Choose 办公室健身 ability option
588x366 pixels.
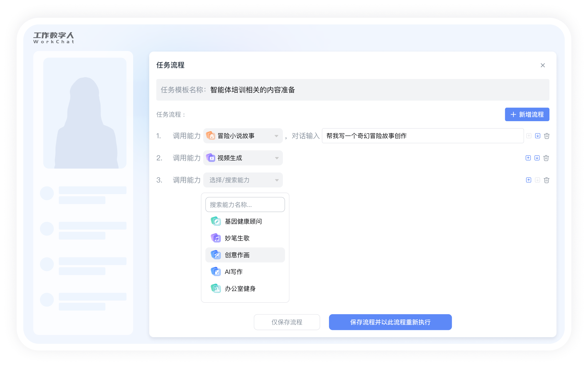point(240,289)
